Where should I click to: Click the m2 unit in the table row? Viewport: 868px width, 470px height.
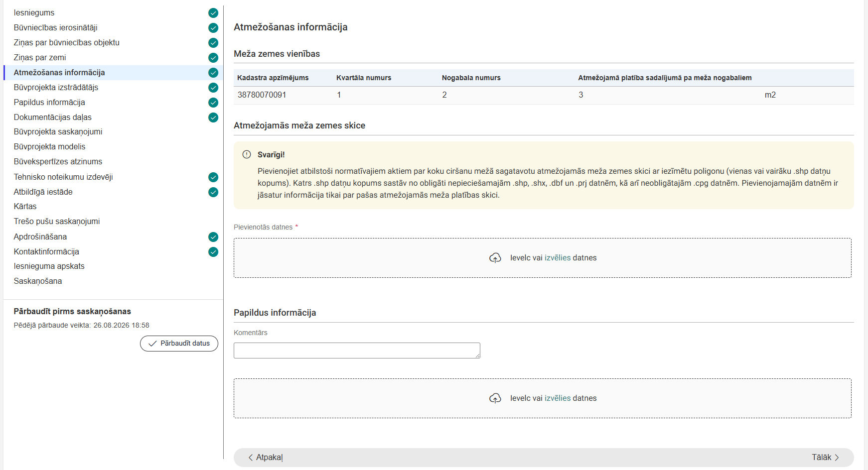click(x=770, y=95)
